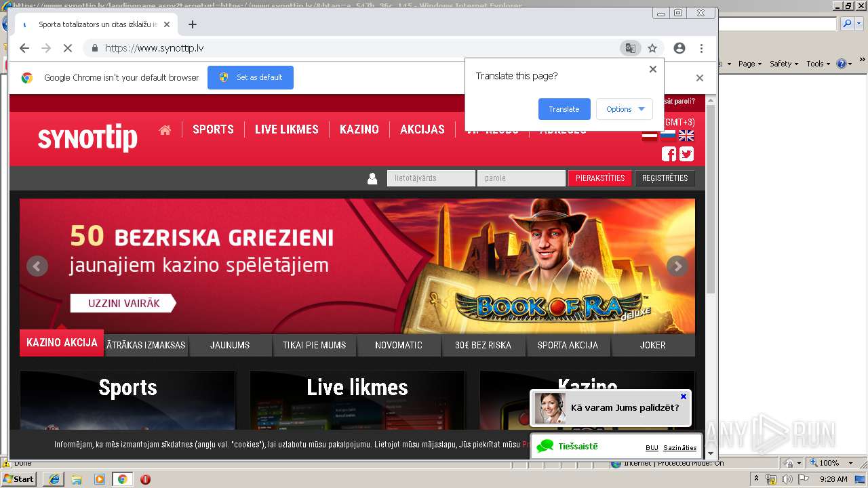Image resolution: width=868 pixels, height=488 pixels.
Task: Open the Tiešsaistē chat bubble icon
Action: 545,446
